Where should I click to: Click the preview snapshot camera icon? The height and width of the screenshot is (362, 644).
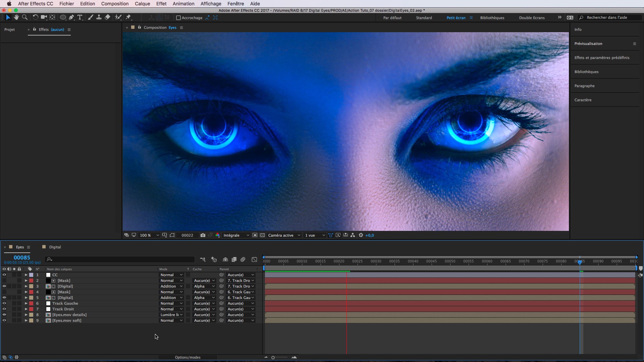[203, 235]
